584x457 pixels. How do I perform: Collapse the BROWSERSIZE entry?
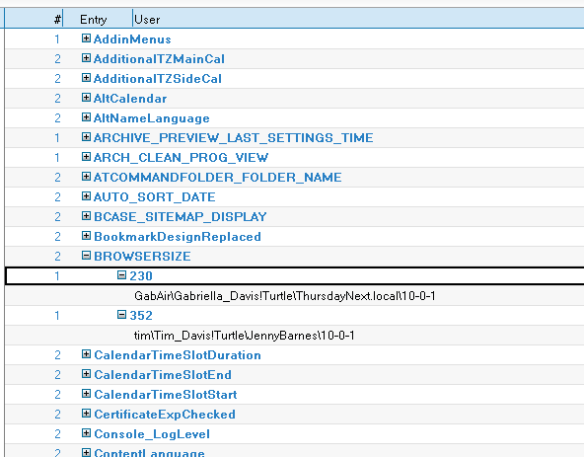pos(86,256)
